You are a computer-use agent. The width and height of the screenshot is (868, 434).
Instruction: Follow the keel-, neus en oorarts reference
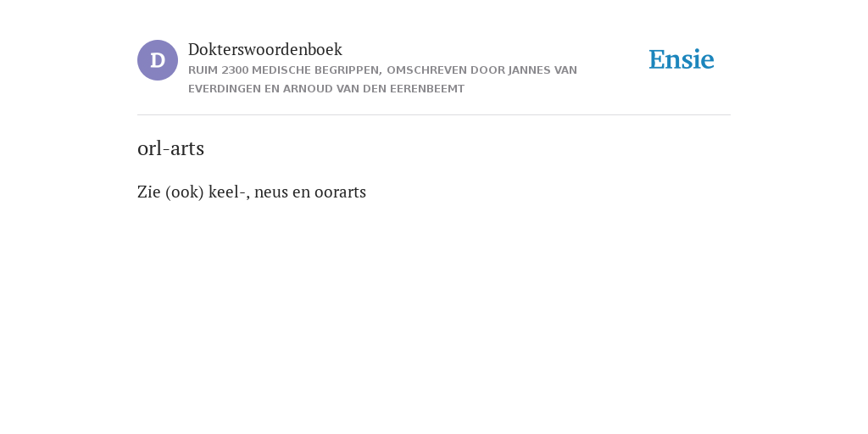(287, 192)
